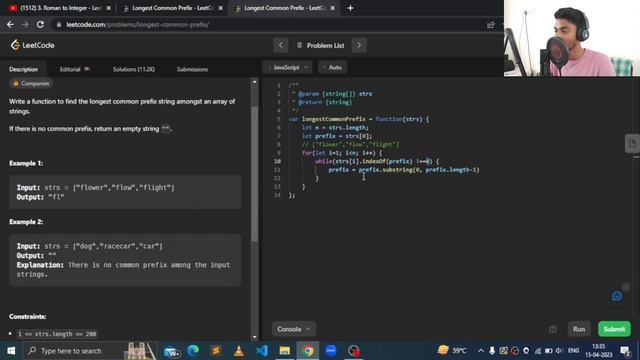The image size is (640, 360).
Task: Click the Chrome taskbar icon
Action: click(x=308, y=351)
